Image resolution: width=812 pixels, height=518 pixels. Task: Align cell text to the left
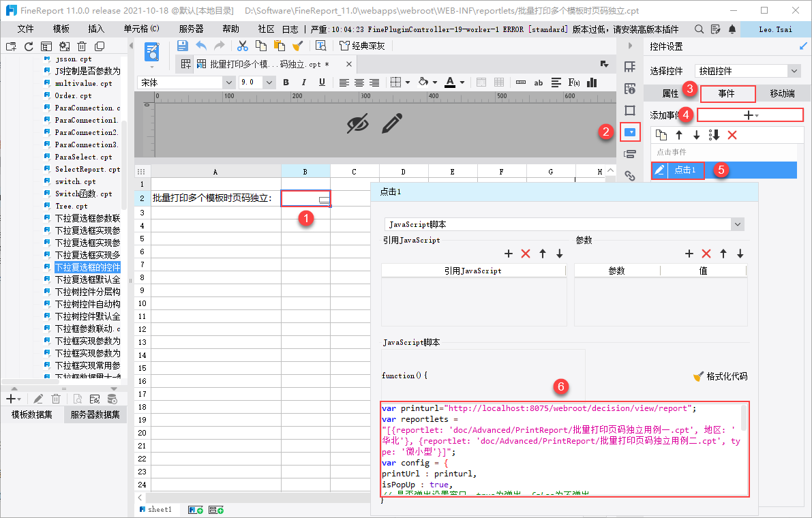pyautogui.click(x=344, y=82)
